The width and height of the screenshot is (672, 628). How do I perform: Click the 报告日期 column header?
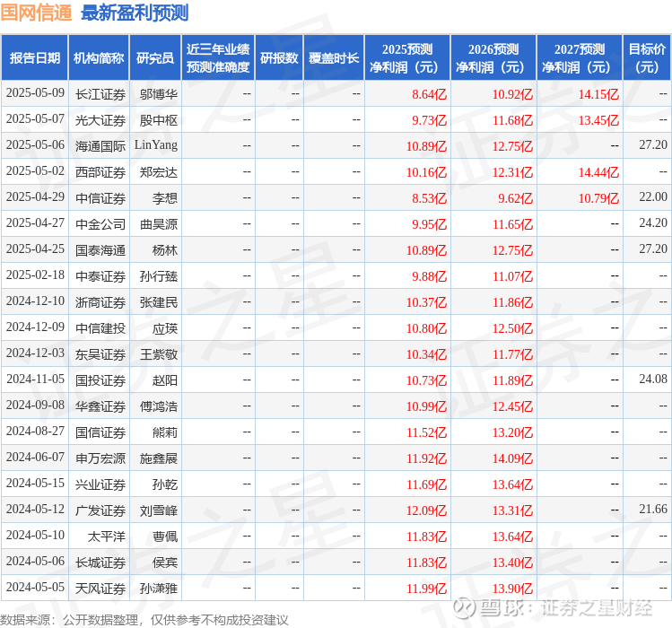pos(34,58)
